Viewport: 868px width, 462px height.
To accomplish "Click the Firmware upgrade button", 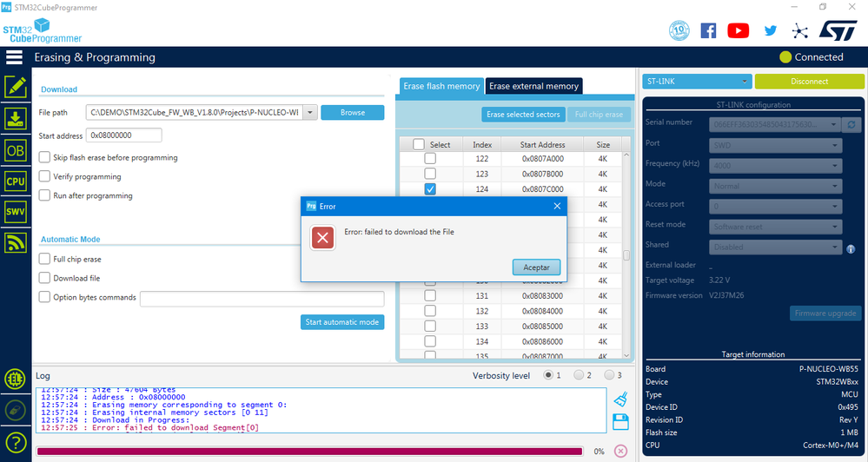I will tap(825, 313).
